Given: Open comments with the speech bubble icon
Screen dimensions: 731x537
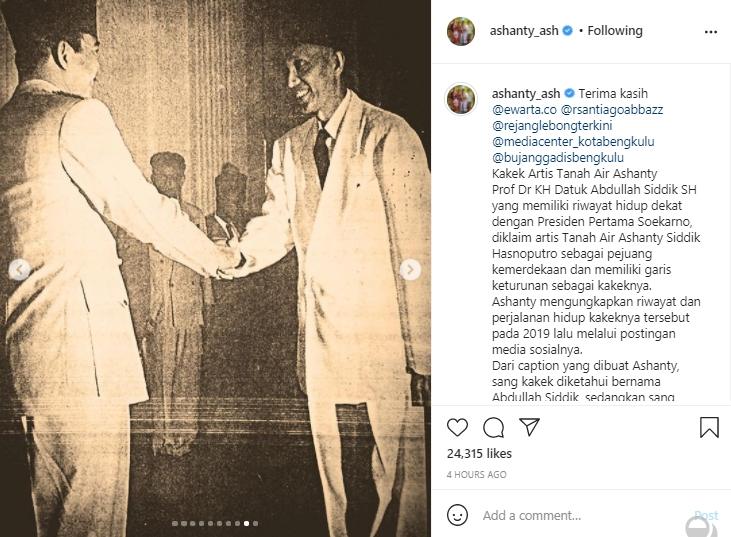Looking at the screenshot, I should [x=493, y=427].
